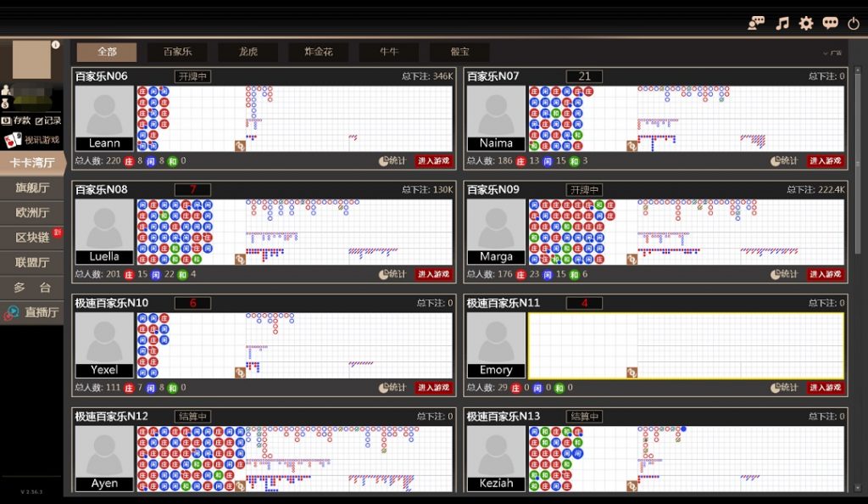Click the roadmap switch icon in 极速百家乐N10
The width and height of the screenshot is (868, 504).
[x=238, y=372]
